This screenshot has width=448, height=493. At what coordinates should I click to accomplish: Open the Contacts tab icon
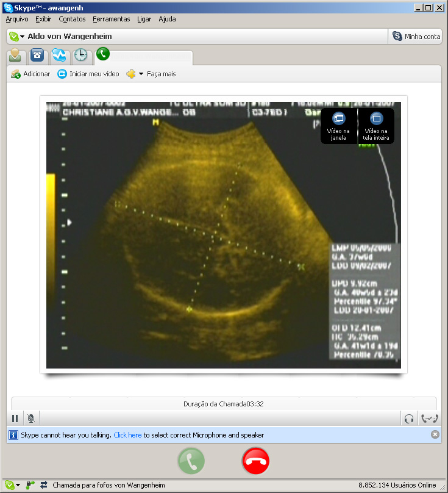pyautogui.click(x=15, y=56)
